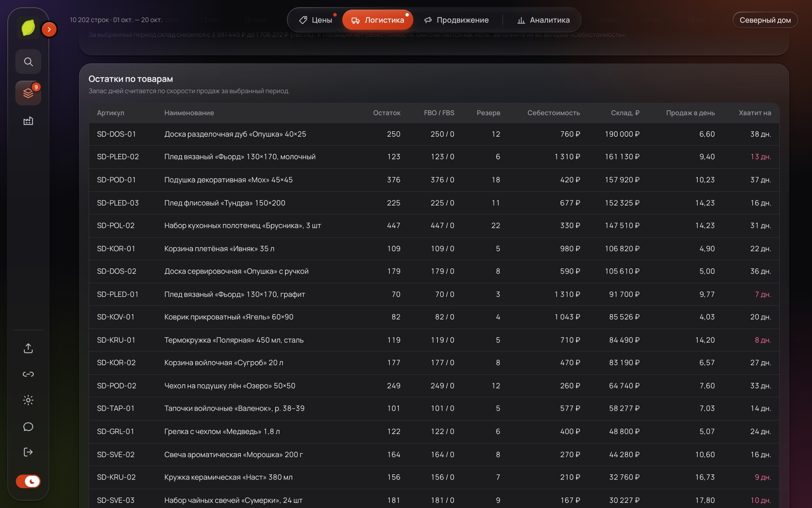Click the green lemon logo icon

tap(28, 28)
